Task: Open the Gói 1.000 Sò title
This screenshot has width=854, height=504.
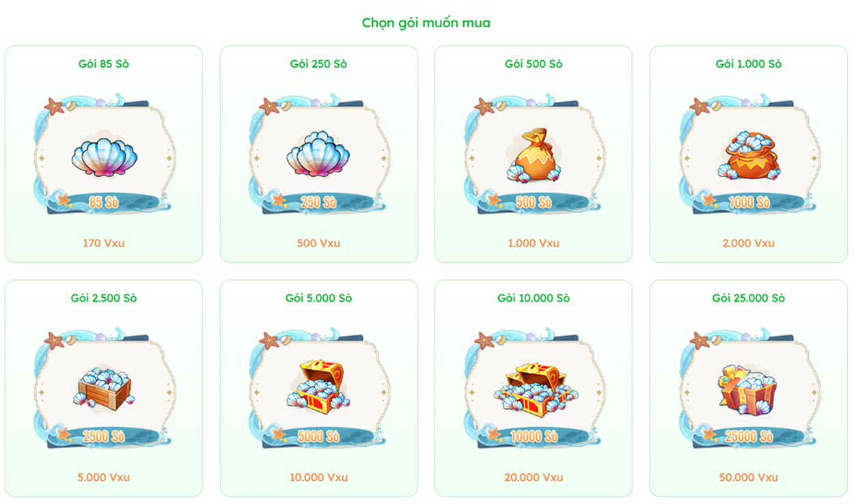Action: pos(748,64)
